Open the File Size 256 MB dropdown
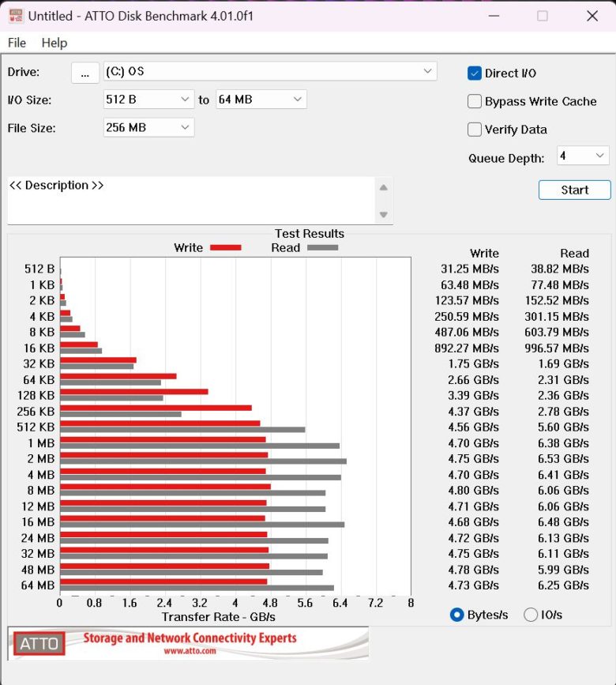This screenshot has height=685, width=616. coord(148,127)
